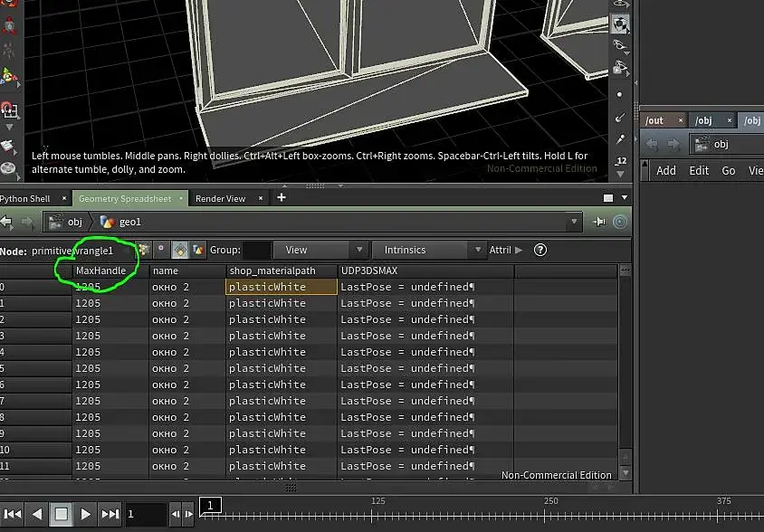This screenshot has height=532, width=764.
Task: Click the Group input field
Action: tap(257, 250)
